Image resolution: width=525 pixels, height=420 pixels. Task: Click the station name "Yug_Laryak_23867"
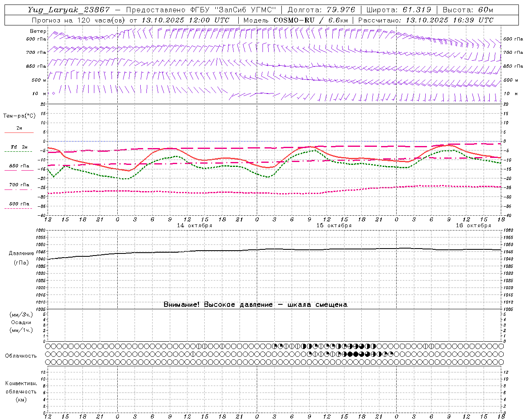point(68,10)
